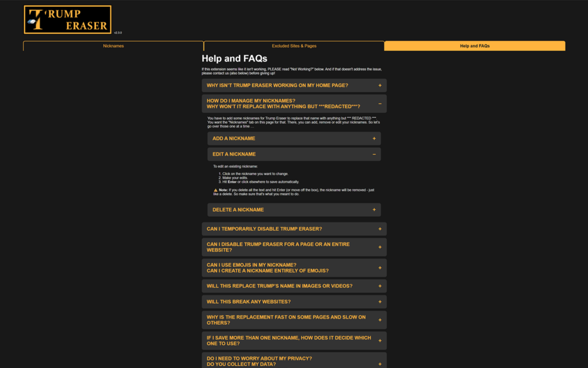This screenshot has width=588, height=368.
Task: Click the 'Make your edits' step
Action: coord(235,178)
